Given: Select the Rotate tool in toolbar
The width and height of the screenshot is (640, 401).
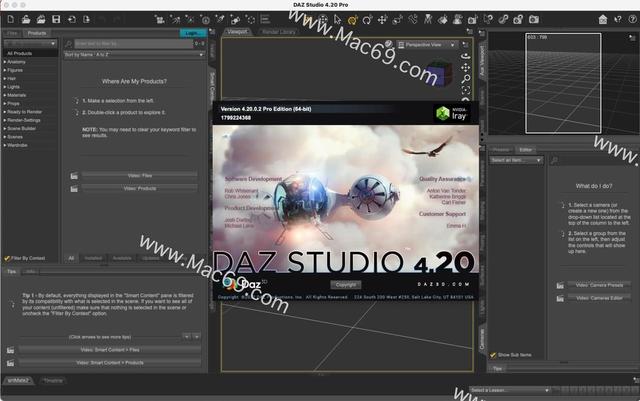Looking at the screenshot, I should pyautogui.click(x=367, y=20).
